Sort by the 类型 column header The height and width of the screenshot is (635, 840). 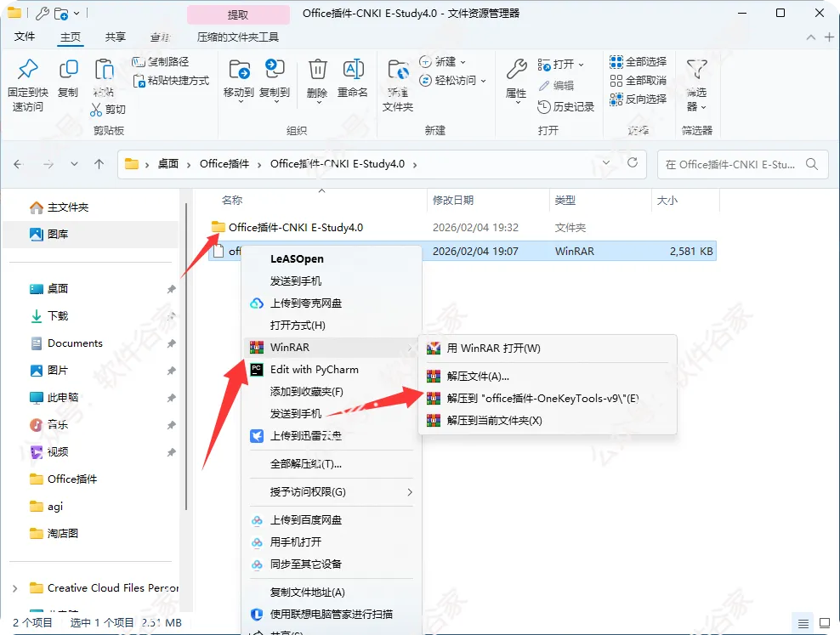(x=565, y=201)
